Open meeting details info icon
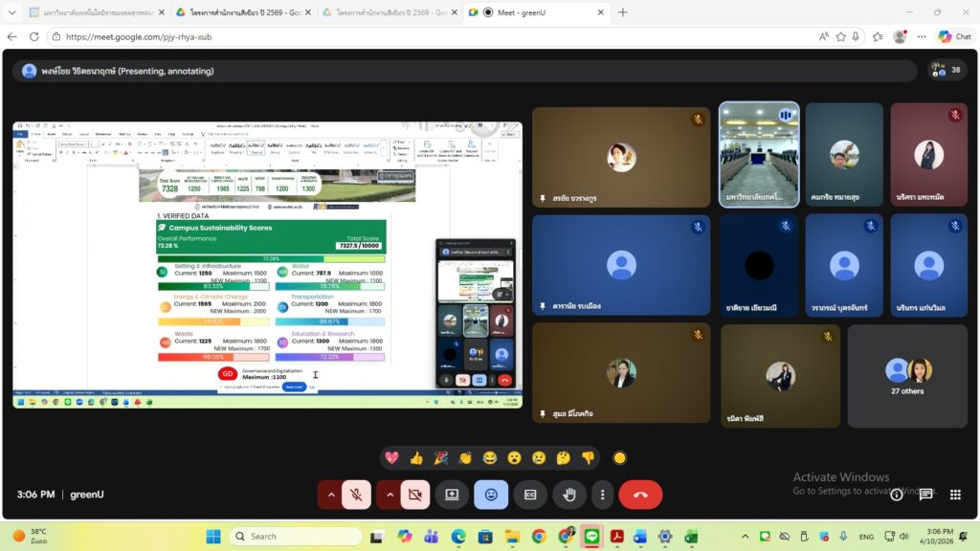Viewport: 980px width, 551px height. click(x=897, y=495)
